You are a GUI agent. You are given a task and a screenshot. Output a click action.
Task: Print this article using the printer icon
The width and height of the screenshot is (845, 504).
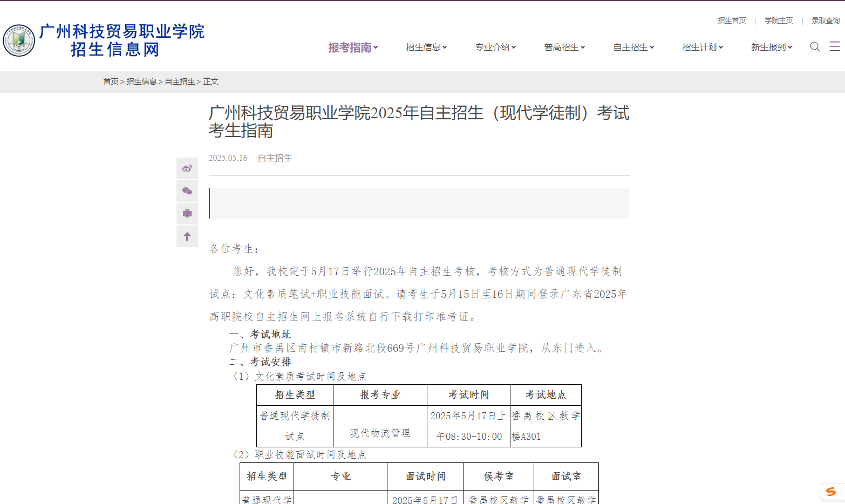pyautogui.click(x=187, y=213)
